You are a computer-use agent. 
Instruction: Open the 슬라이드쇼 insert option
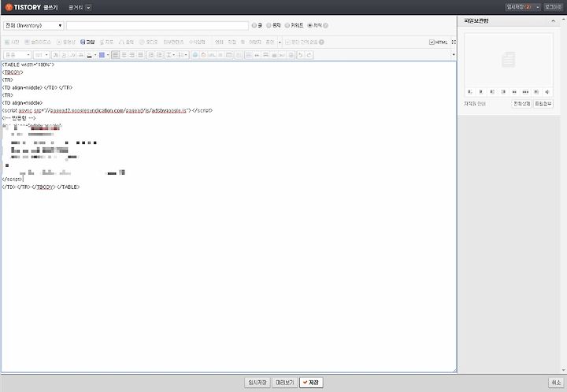coord(38,43)
